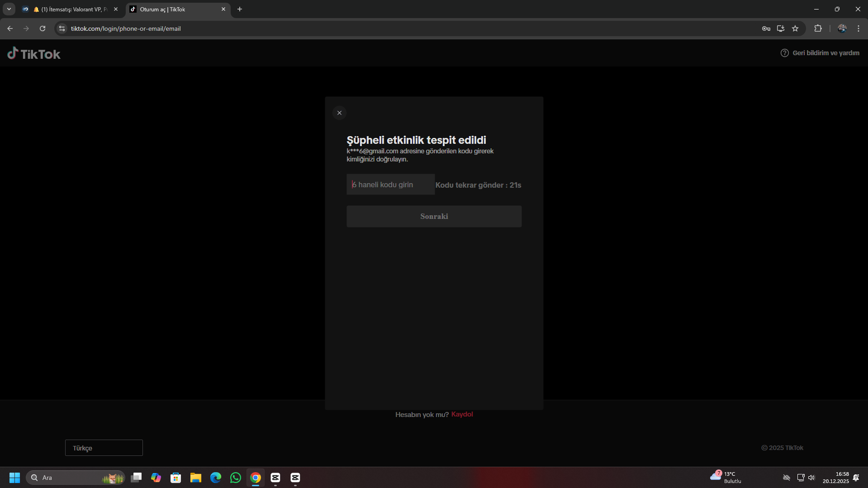
Task: Open the volume control tray icon
Action: 811,478
